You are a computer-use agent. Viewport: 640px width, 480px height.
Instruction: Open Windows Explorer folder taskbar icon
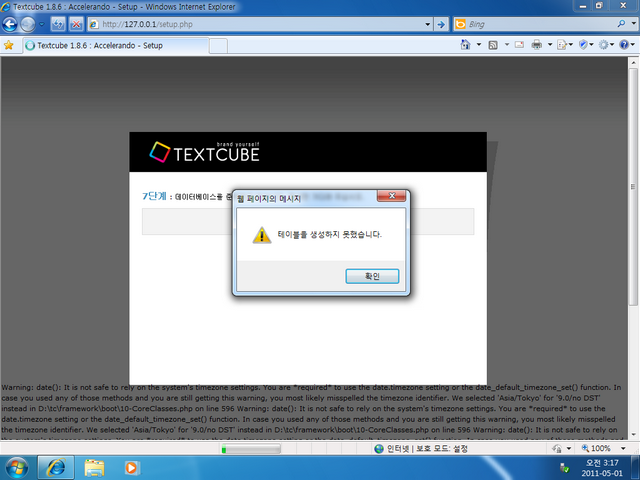click(x=94, y=468)
